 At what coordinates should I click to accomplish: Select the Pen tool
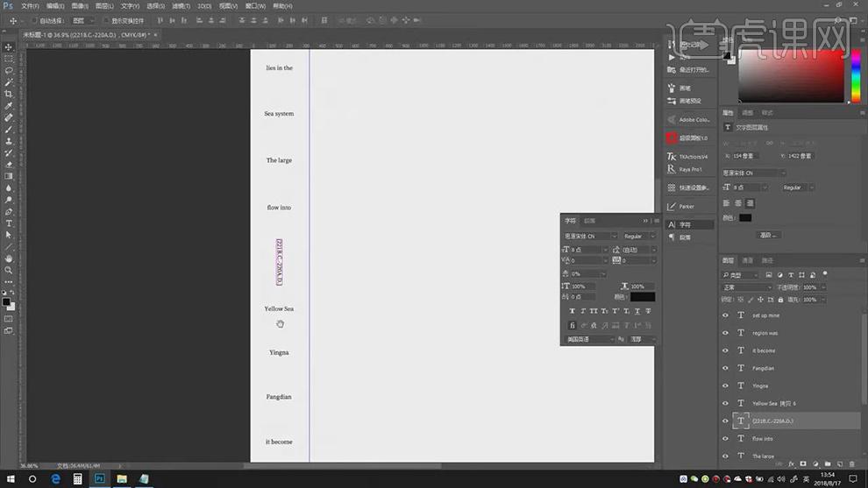8,211
